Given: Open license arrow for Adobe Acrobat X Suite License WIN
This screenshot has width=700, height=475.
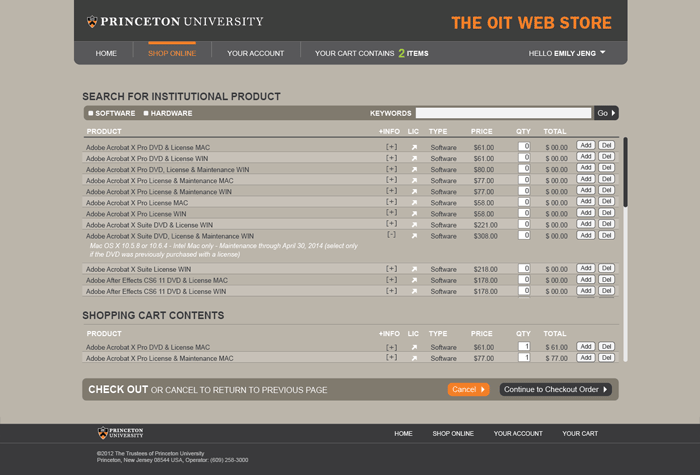Looking at the screenshot, I should pyautogui.click(x=414, y=269).
